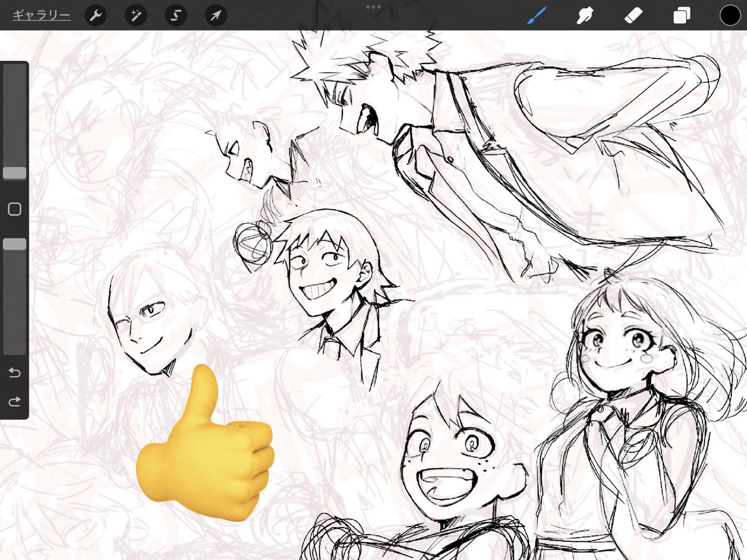Click the brush size slider handle

14,174
